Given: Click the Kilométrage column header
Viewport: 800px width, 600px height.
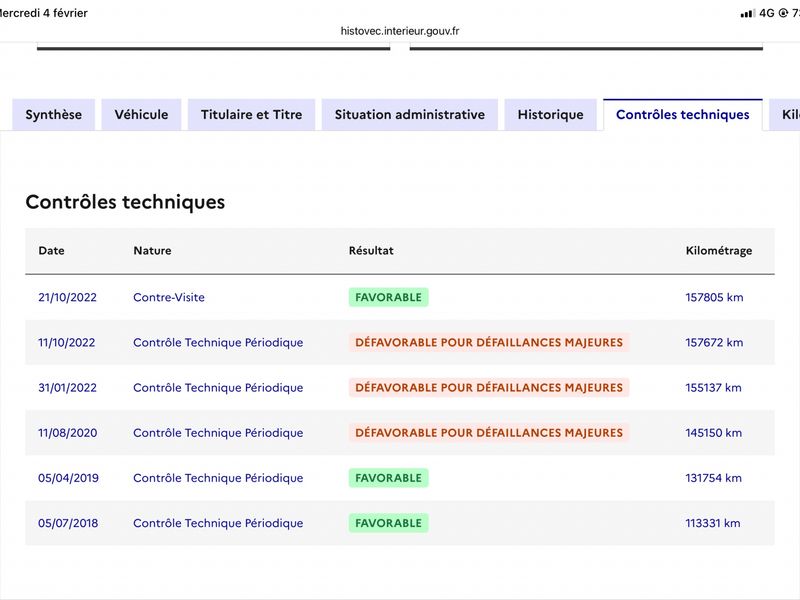Looking at the screenshot, I should click(718, 251).
